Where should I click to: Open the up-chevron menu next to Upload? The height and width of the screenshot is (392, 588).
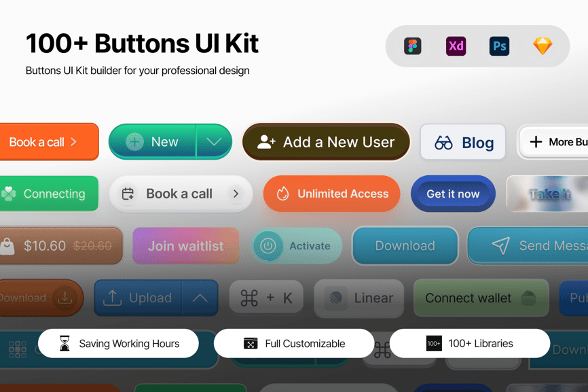(x=200, y=298)
